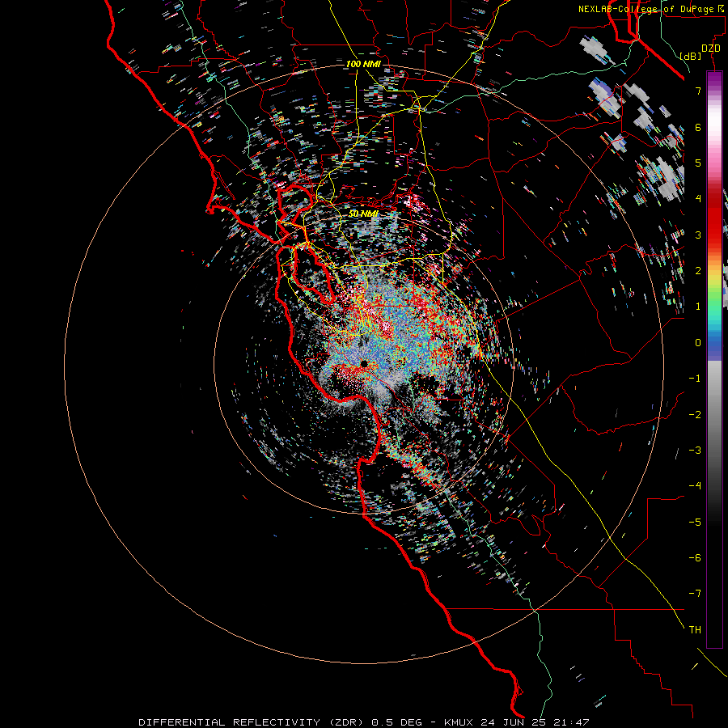Click the NEXLAB-College of DuPage credit text

tap(652, 9)
